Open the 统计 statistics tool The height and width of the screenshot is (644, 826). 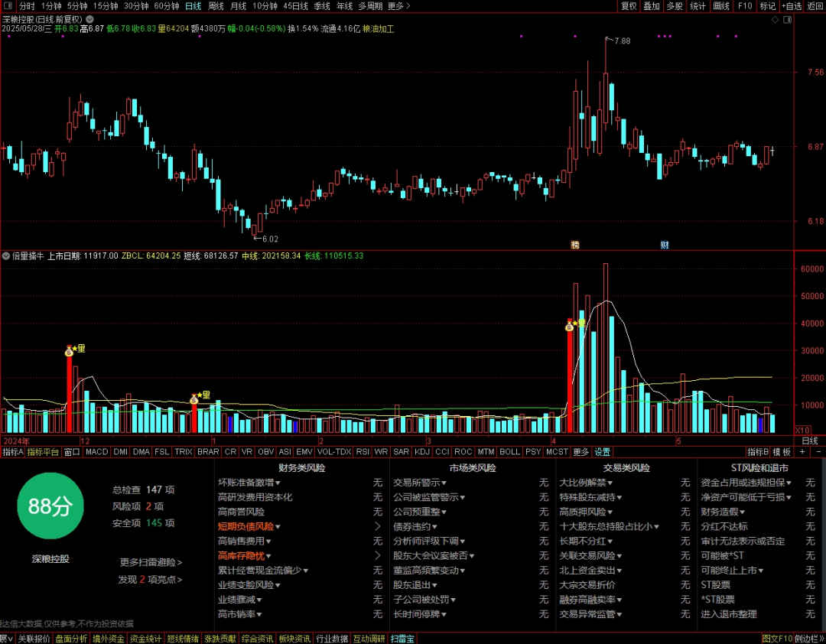coord(698,6)
